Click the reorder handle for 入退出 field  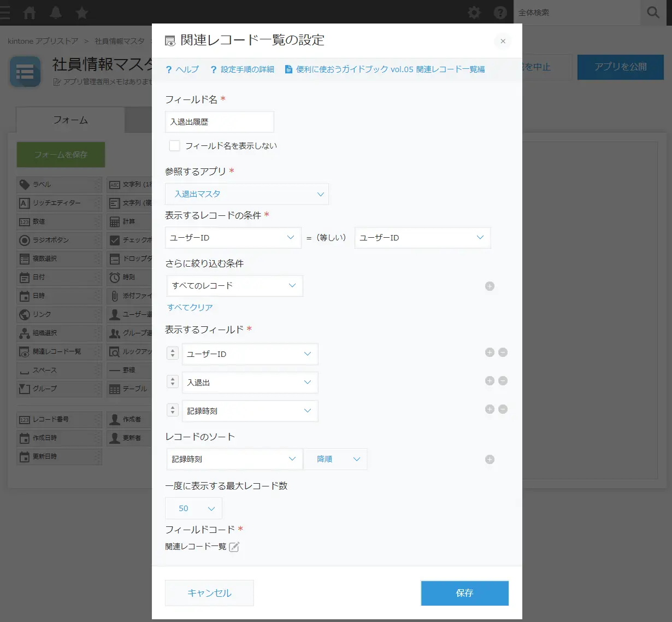click(x=173, y=382)
